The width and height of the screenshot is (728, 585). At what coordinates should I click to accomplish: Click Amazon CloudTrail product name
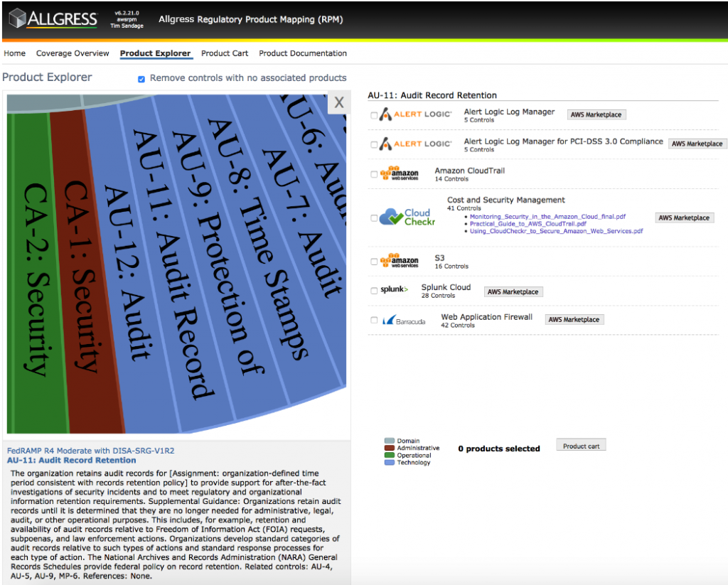click(469, 171)
